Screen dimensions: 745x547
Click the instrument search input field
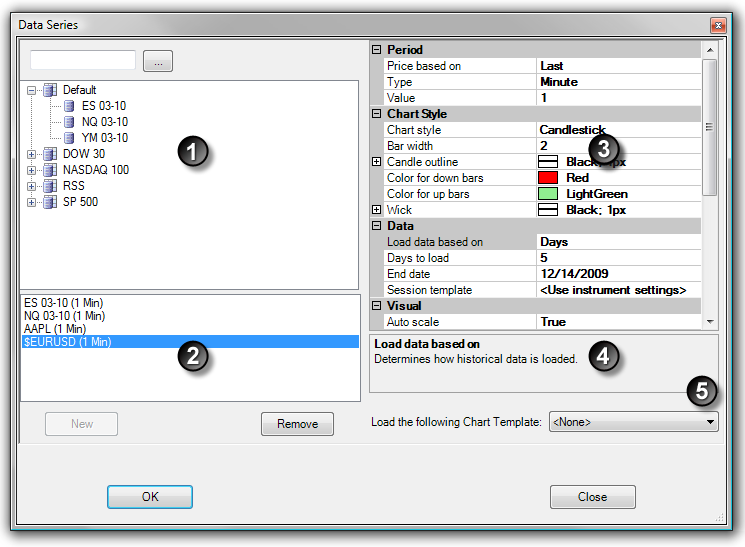[82, 61]
